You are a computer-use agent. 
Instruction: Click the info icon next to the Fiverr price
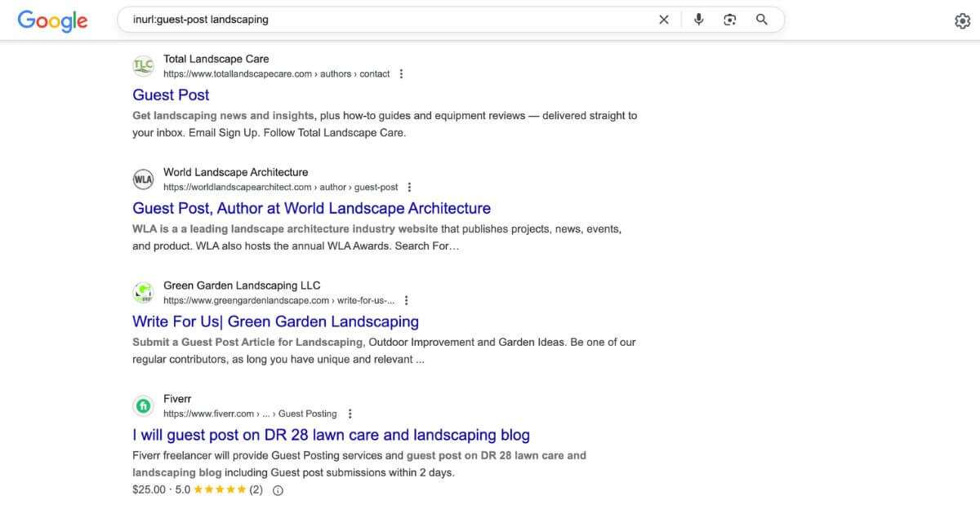(x=278, y=490)
